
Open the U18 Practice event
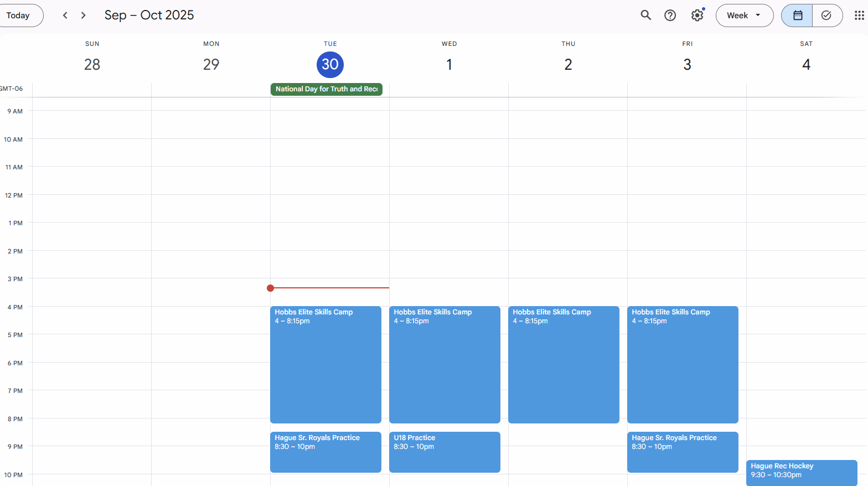(445, 452)
